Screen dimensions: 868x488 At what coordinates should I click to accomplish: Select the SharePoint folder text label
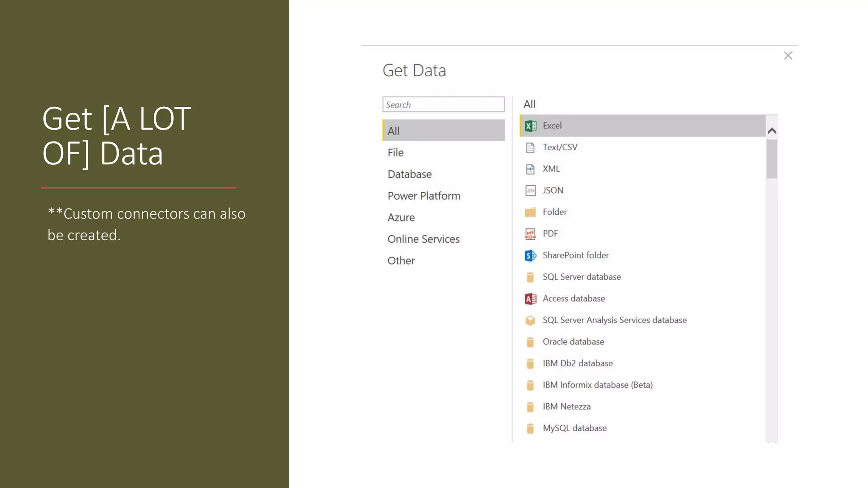point(576,255)
